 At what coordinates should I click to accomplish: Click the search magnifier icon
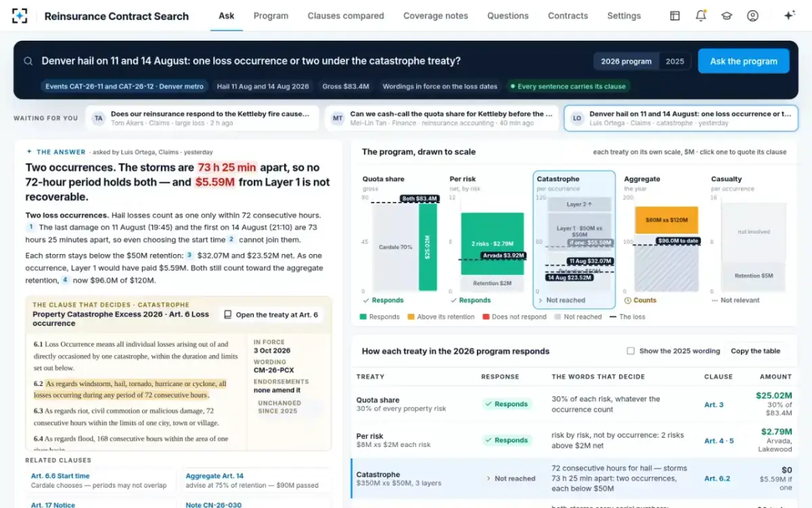click(x=28, y=61)
